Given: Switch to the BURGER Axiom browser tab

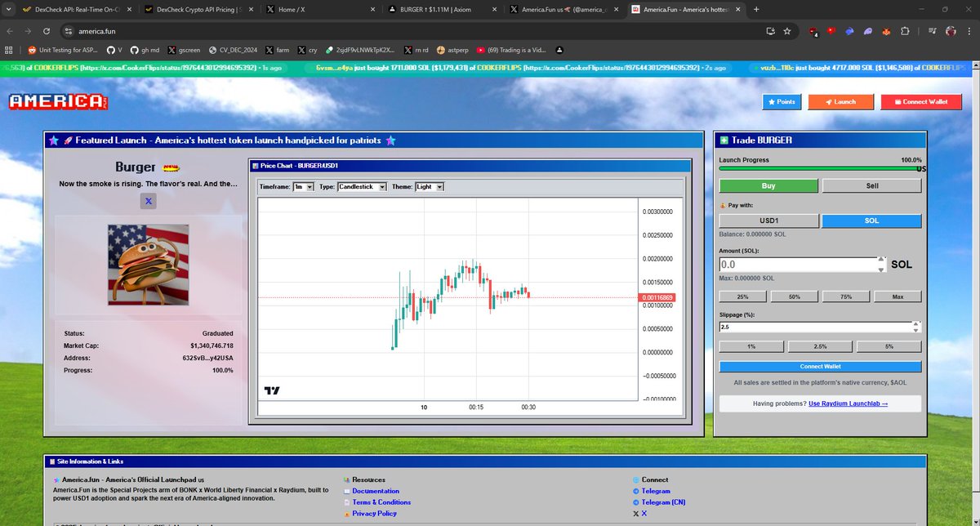Looking at the screenshot, I should 437,9.
